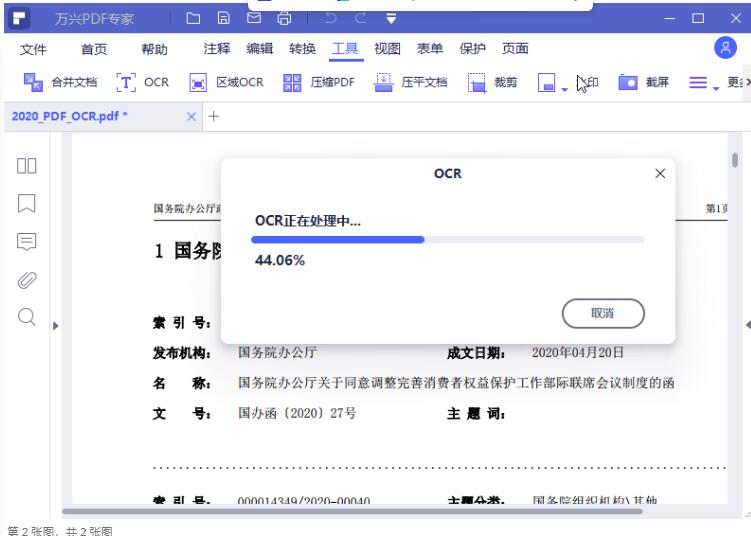Add a new tab with plus button
The image size is (751, 536).
[214, 116]
